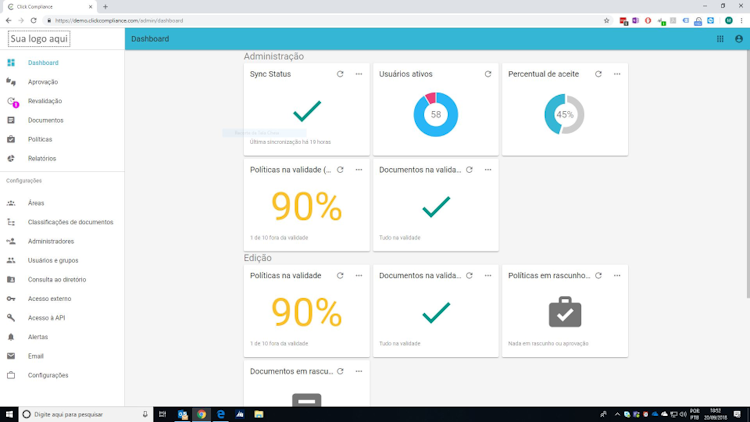Open Administração Políticas na validade options

pyautogui.click(x=359, y=170)
